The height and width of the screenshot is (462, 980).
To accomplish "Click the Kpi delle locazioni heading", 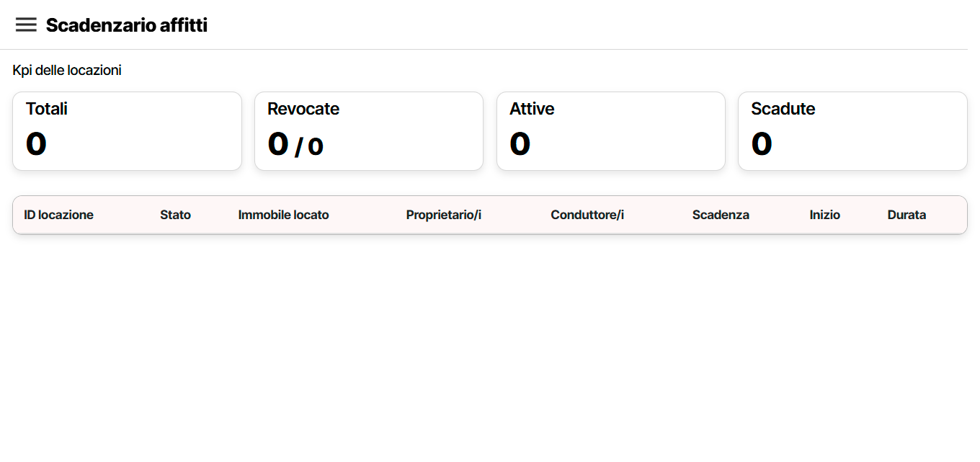I will tap(67, 71).
